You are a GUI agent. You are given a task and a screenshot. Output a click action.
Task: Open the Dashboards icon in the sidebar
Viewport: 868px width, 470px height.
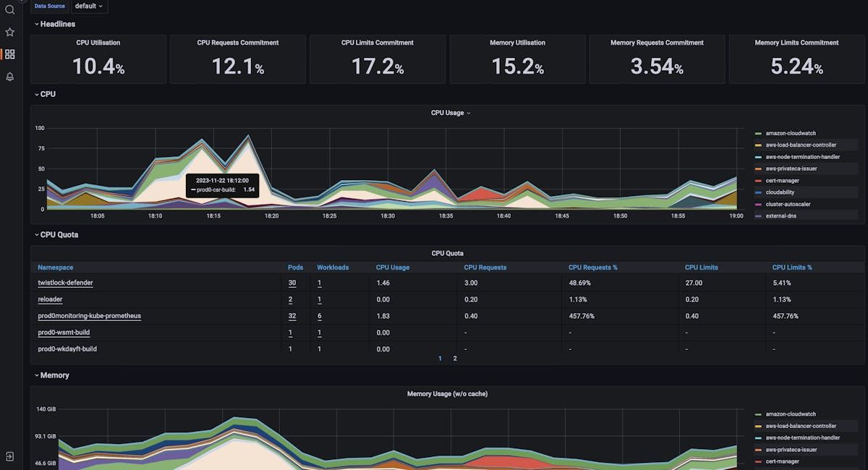point(9,54)
